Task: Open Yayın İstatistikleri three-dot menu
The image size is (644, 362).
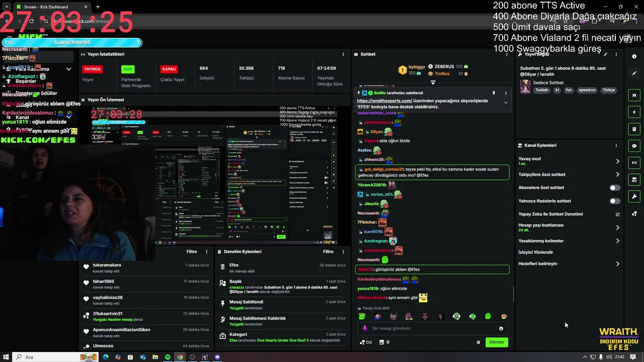Action: coord(344,54)
